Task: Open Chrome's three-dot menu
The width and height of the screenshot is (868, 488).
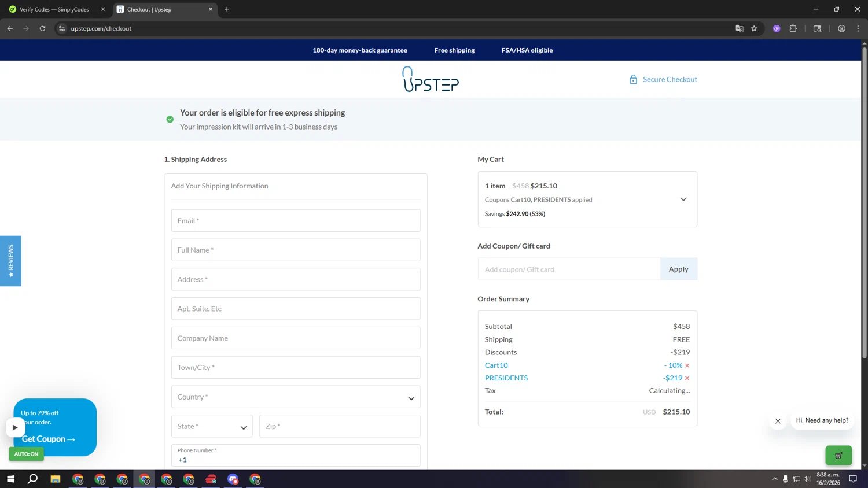Action: pos(858,28)
